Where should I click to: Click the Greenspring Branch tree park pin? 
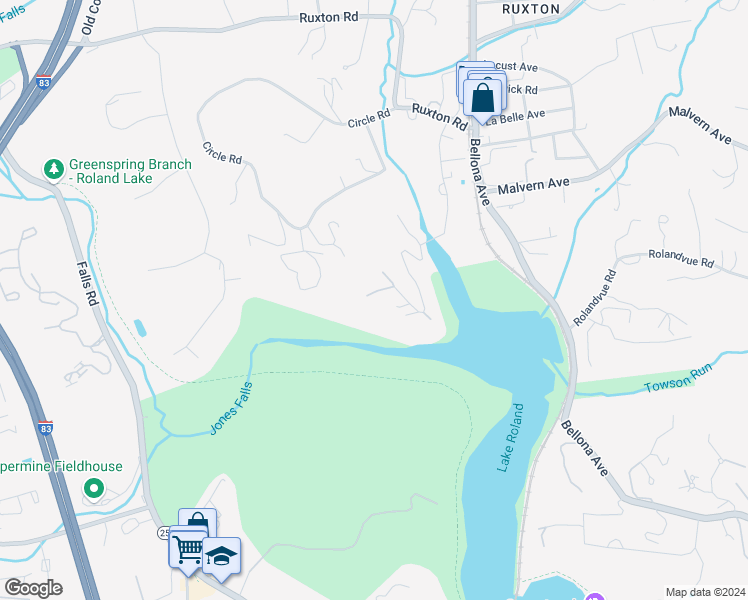pyautogui.click(x=54, y=170)
